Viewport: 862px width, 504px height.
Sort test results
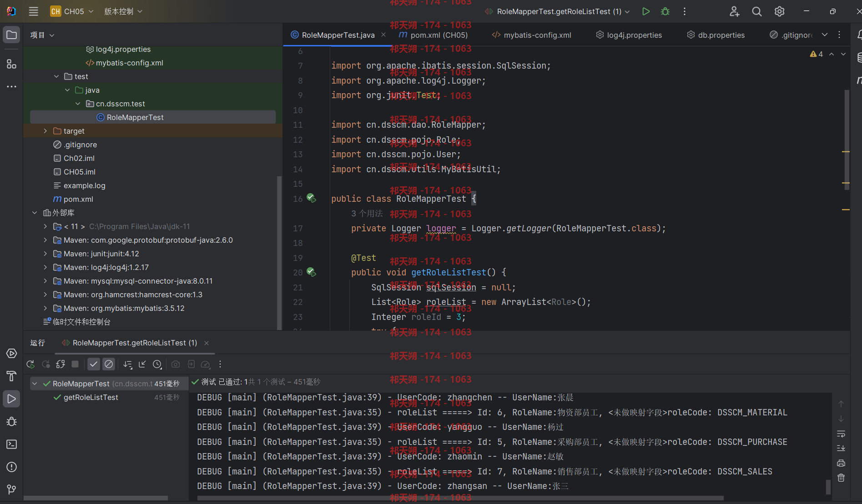pos(128,364)
